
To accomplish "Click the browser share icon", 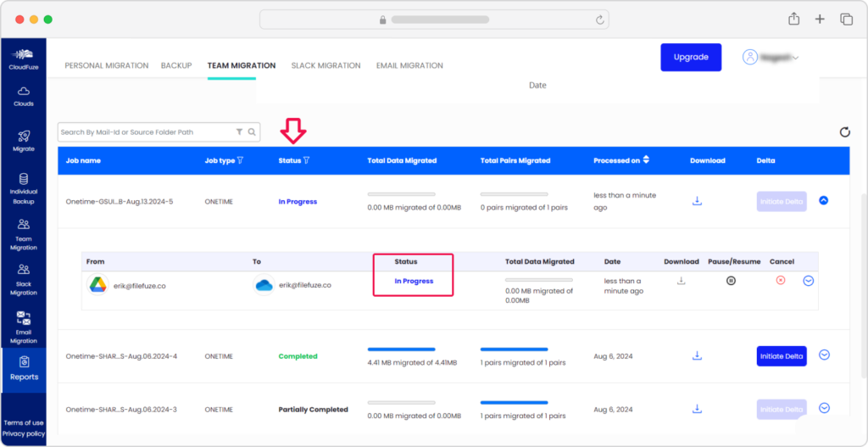I will pos(793,19).
